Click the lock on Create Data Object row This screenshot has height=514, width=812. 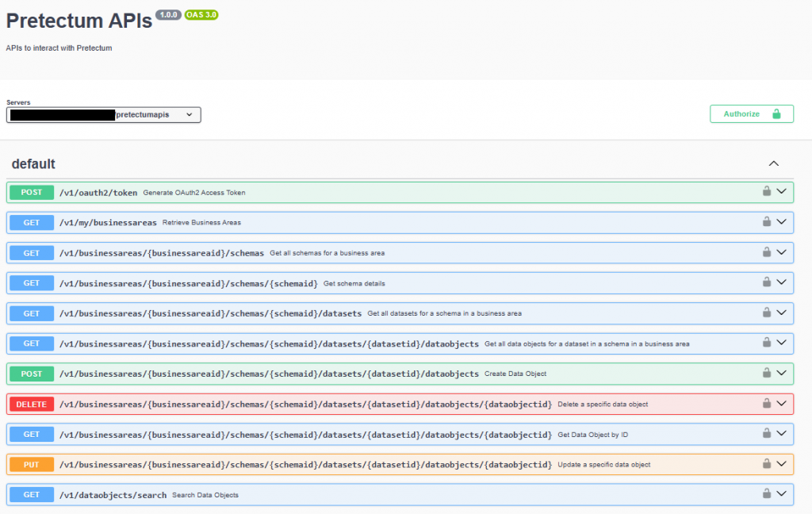[x=767, y=373]
